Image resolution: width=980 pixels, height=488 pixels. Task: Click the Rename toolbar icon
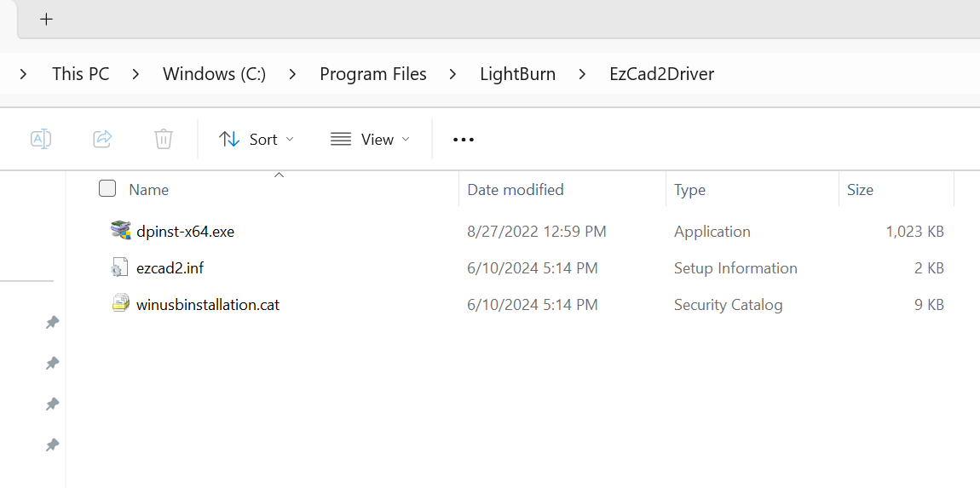click(41, 139)
